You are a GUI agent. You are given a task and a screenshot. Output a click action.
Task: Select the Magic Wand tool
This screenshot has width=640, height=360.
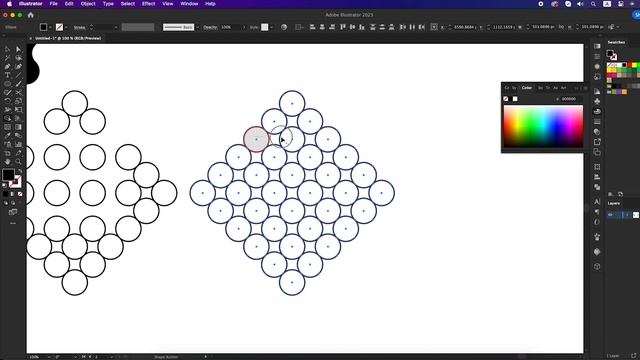pyautogui.click(x=7, y=58)
